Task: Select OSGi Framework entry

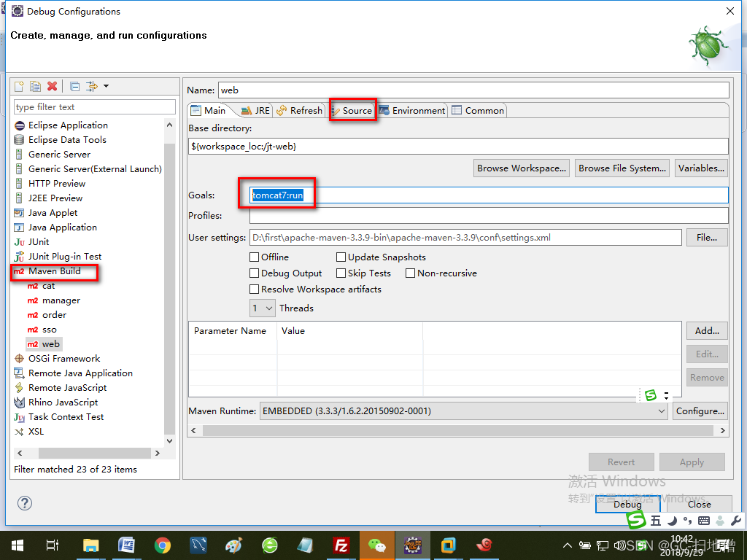Action: (64, 359)
